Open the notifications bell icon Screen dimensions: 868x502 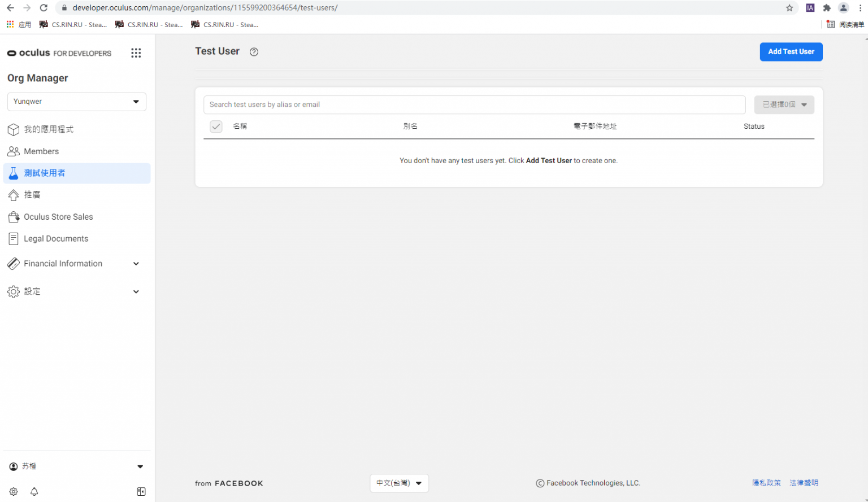[34, 492]
